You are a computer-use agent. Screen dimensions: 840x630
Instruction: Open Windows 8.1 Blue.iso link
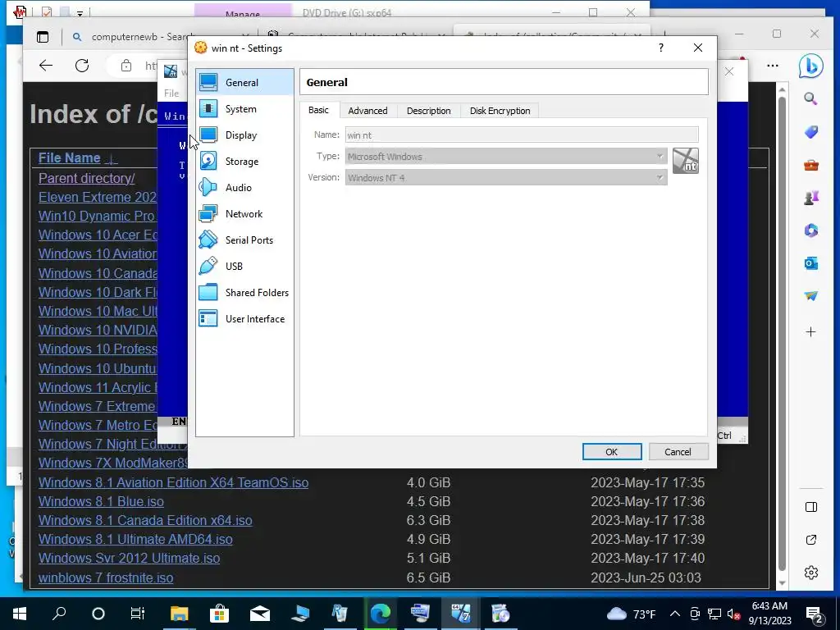coord(101,501)
